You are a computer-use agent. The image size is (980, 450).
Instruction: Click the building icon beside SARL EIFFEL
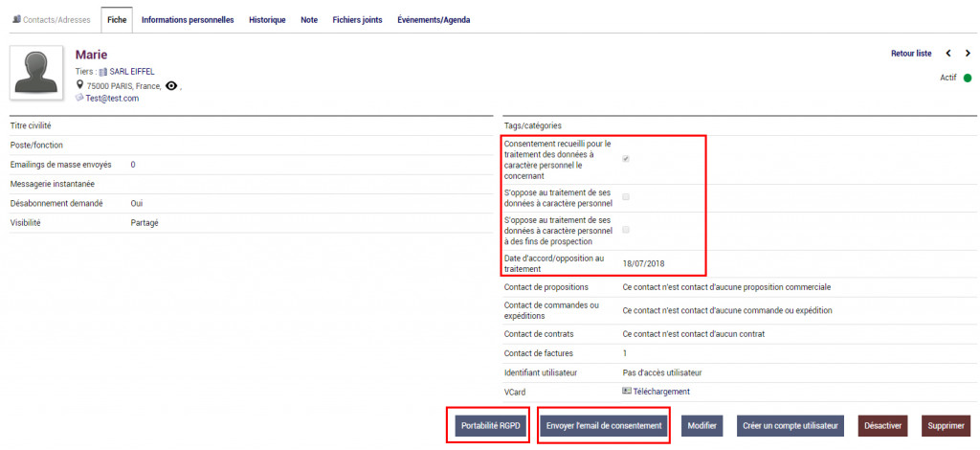[103, 72]
